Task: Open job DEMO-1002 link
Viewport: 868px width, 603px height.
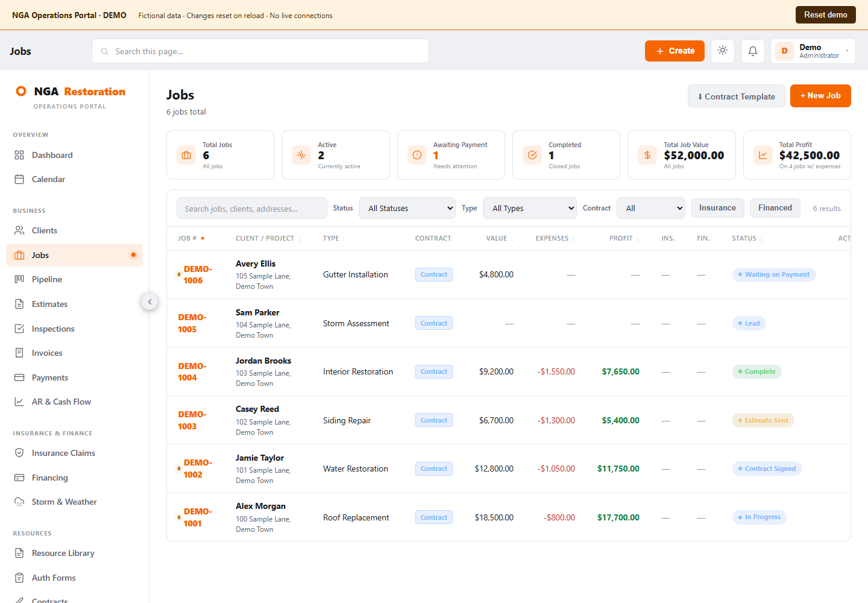Action: coord(198,469)
